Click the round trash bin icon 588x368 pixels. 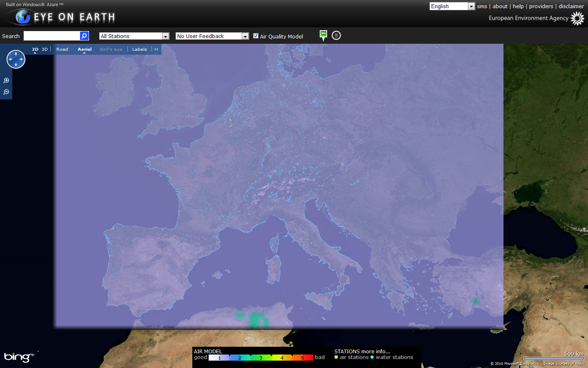[336, 36]
